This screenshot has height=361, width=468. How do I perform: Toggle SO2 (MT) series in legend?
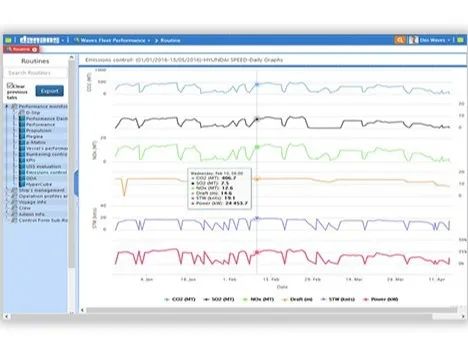pyautogui.click(x=219, y=299)
